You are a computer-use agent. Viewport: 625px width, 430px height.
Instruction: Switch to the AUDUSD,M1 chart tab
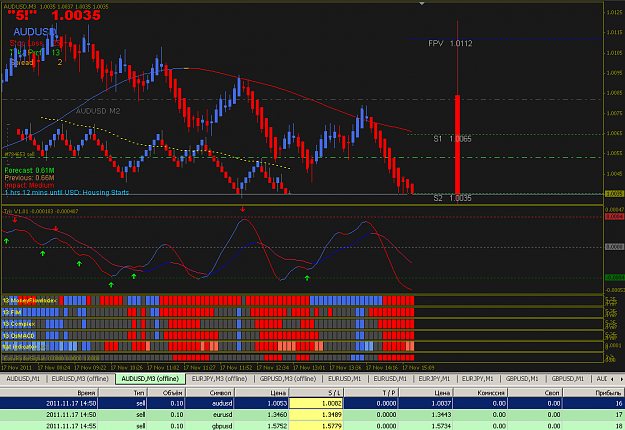pos(23,378)
